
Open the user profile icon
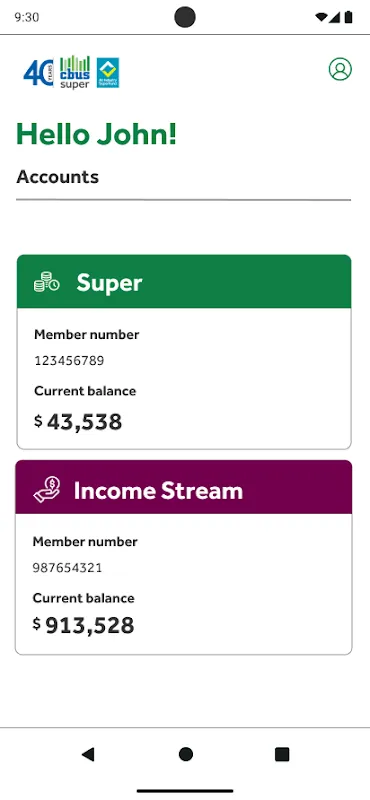(340, 69)
